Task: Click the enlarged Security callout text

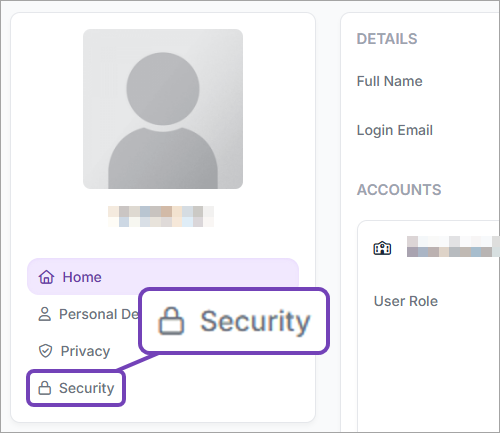Action: coord(255,321)
